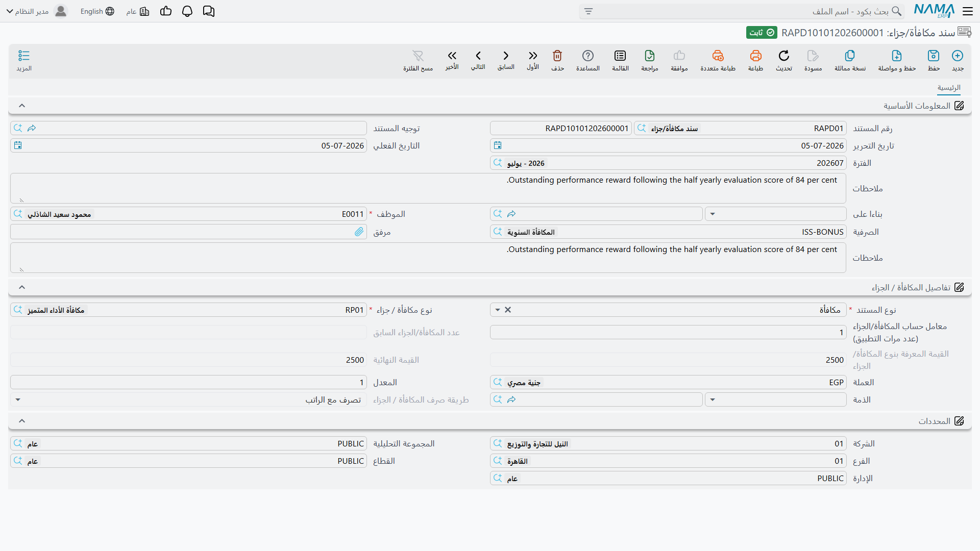The width and height of the screenshot is (980, 551).
Task: Expand طريقة صرف المكافأة dropdown
Action: (18, 399)
